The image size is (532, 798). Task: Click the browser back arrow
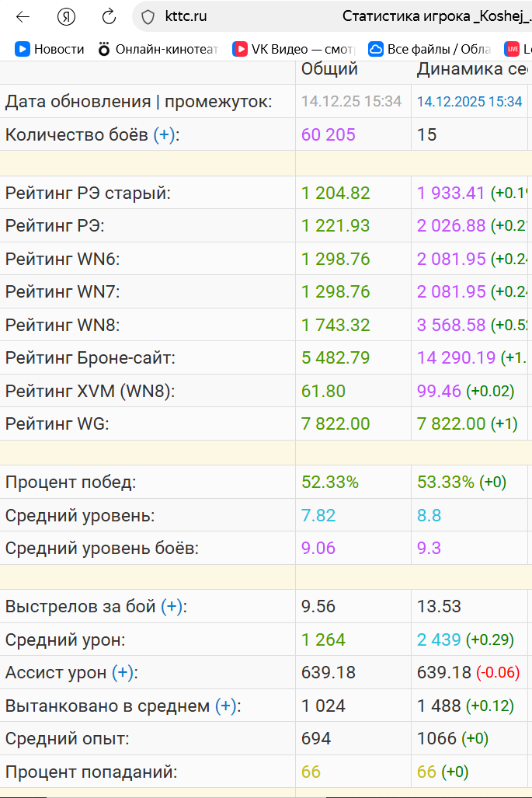[x=23, y=16]
